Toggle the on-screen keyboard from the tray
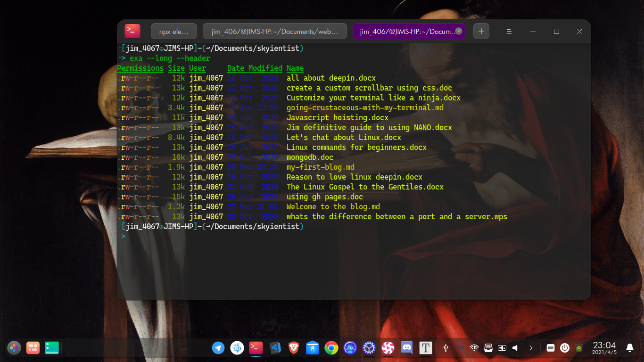This screenshot has height=362, width=644. [x=550, y=348]
